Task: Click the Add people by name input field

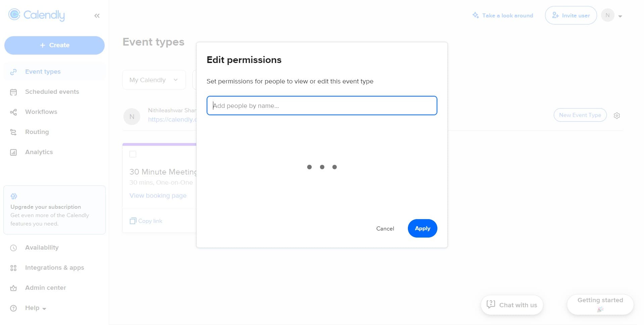Action: [x=322, y=106]
